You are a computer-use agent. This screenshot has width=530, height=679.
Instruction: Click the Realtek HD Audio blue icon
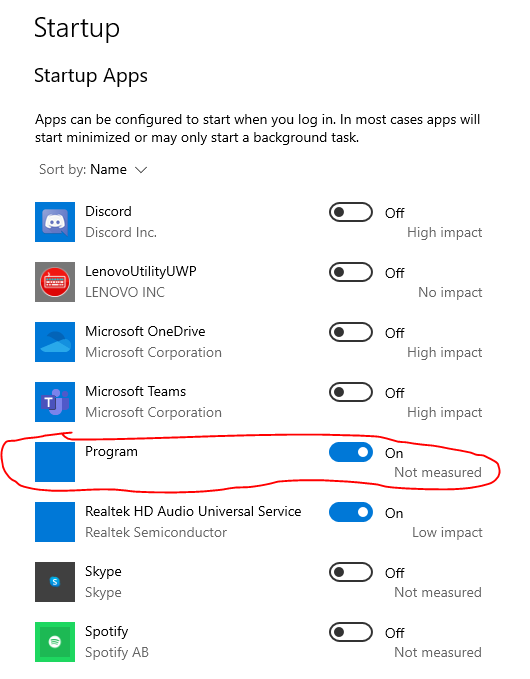tap(55, 522)
